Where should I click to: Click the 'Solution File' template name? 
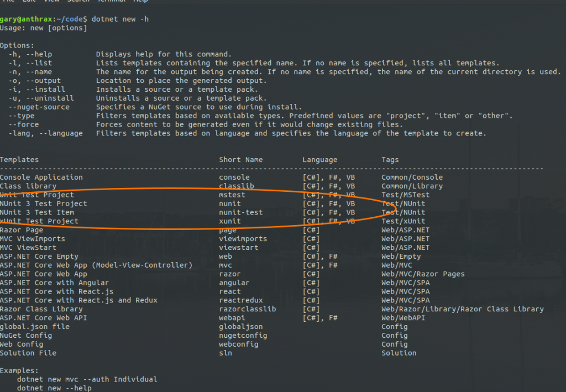point(28,353)
